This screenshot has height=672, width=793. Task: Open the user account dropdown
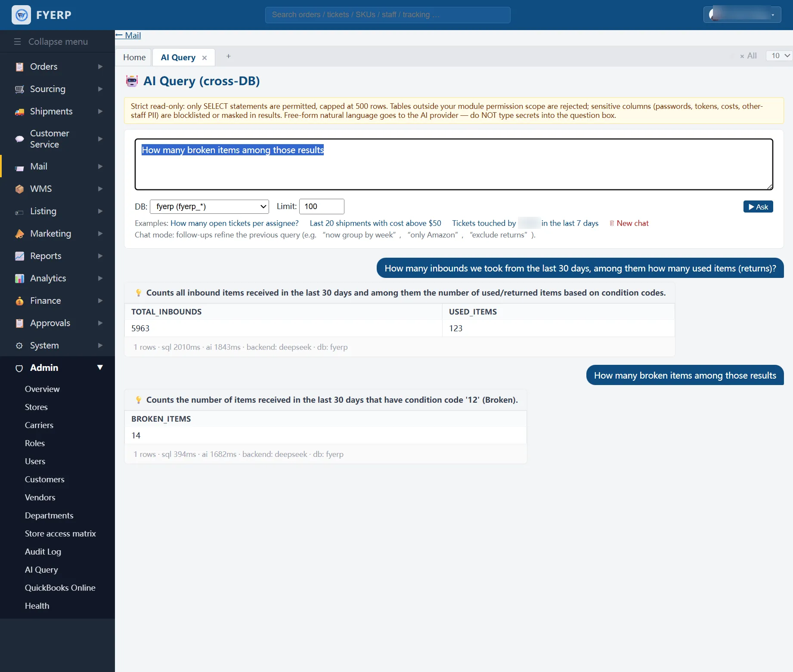pyautogui.click(x=742, y=15)
